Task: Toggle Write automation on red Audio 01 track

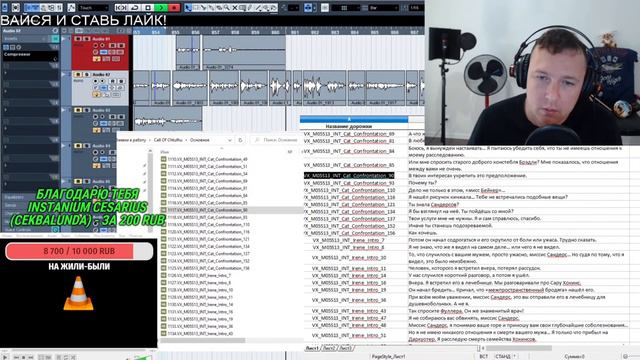Action: (121, 46)
